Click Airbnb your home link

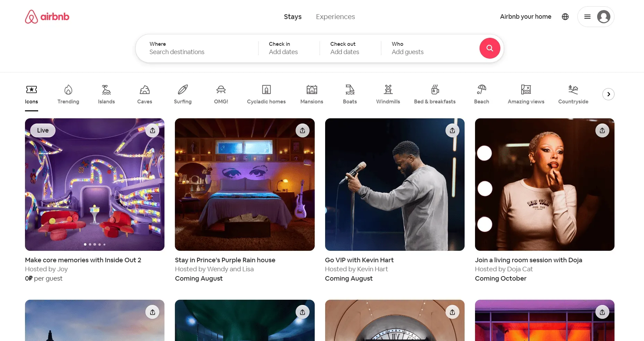[525, 17]
